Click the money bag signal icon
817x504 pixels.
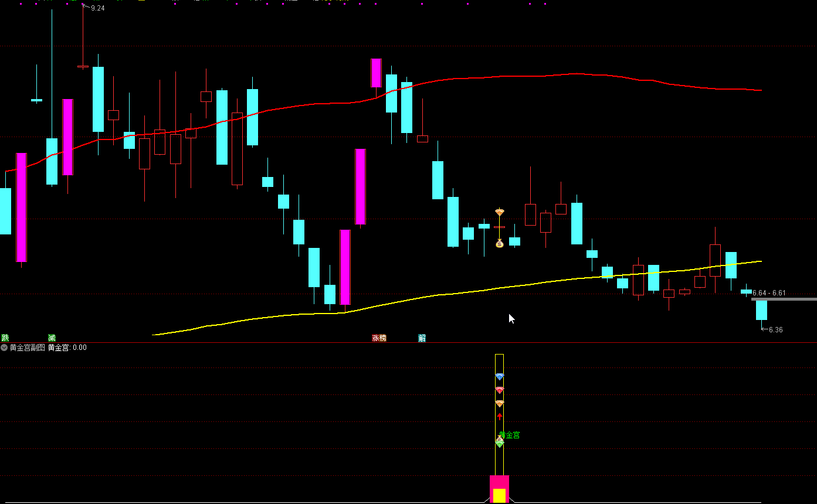tap(499, 243)
